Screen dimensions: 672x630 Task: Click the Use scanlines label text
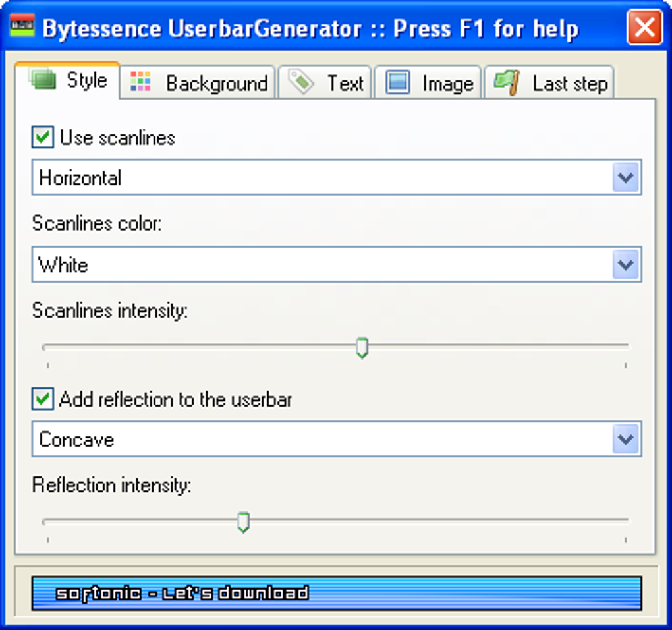tap(117, 138)
